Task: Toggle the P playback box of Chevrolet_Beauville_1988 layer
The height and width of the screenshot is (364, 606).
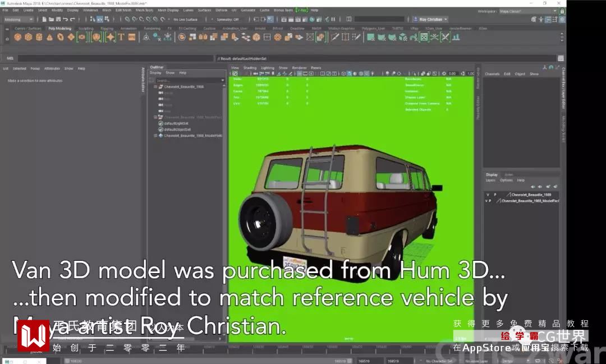Action: pyautogui.click(x=495, y=195)
